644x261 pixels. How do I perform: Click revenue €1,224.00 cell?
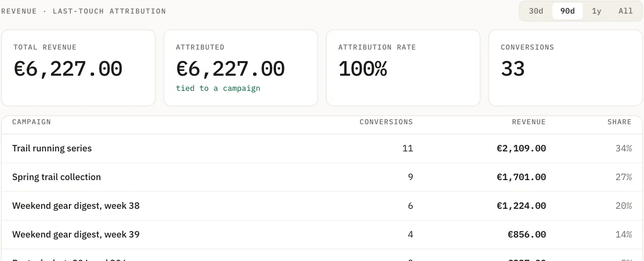click(521, 206)
